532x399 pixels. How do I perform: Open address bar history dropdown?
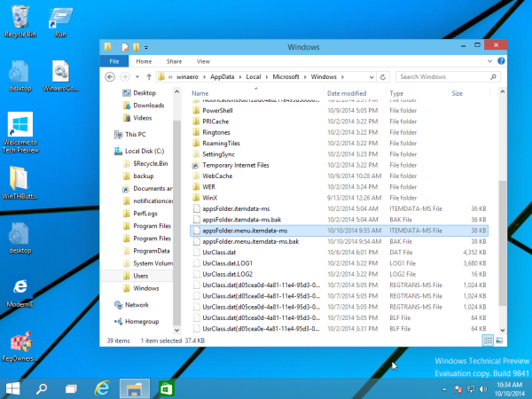[372, 77]
